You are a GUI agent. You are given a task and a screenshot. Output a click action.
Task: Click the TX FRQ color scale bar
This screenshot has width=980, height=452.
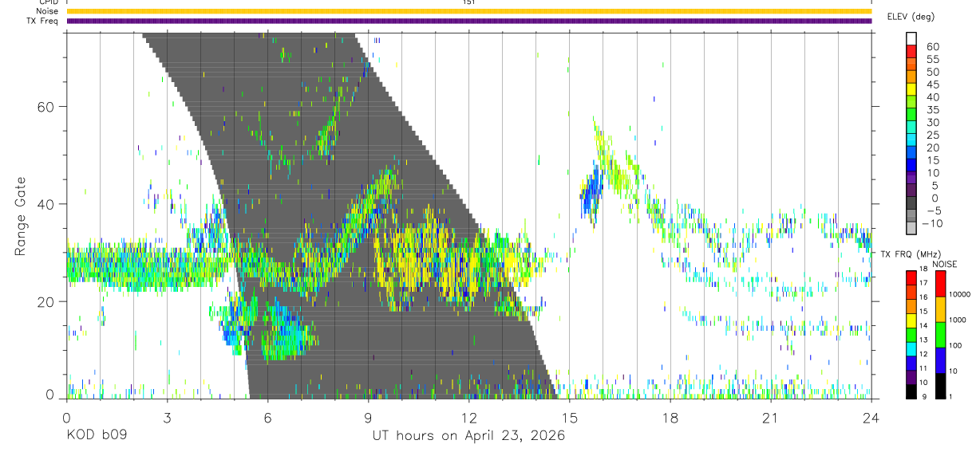pos(911,335)
